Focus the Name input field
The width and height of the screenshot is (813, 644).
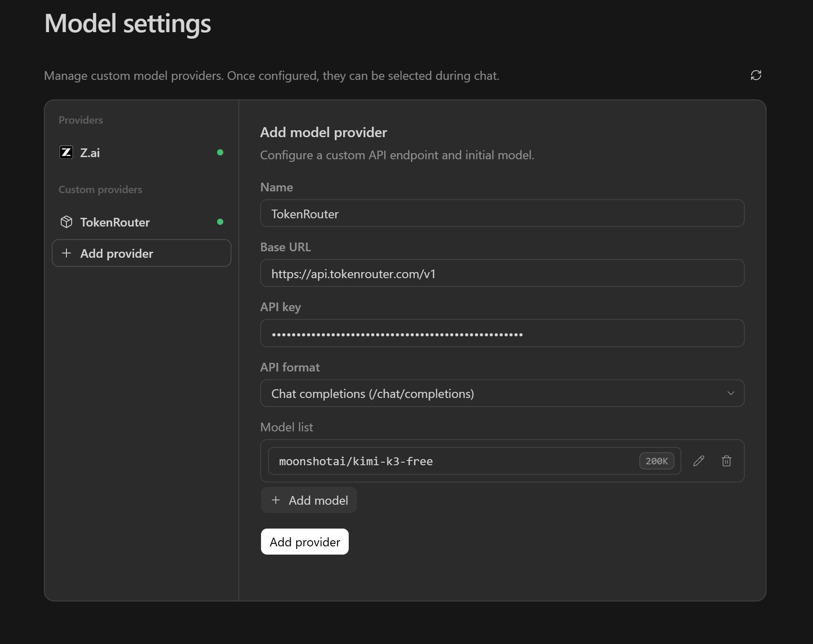click(x=502, y=213)
